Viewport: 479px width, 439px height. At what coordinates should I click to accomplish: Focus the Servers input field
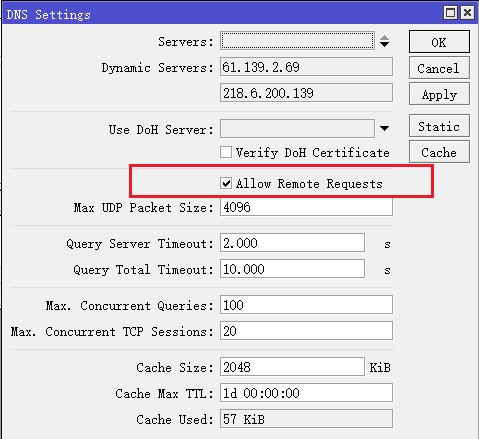pyautogui.click(x=297, y=41)
